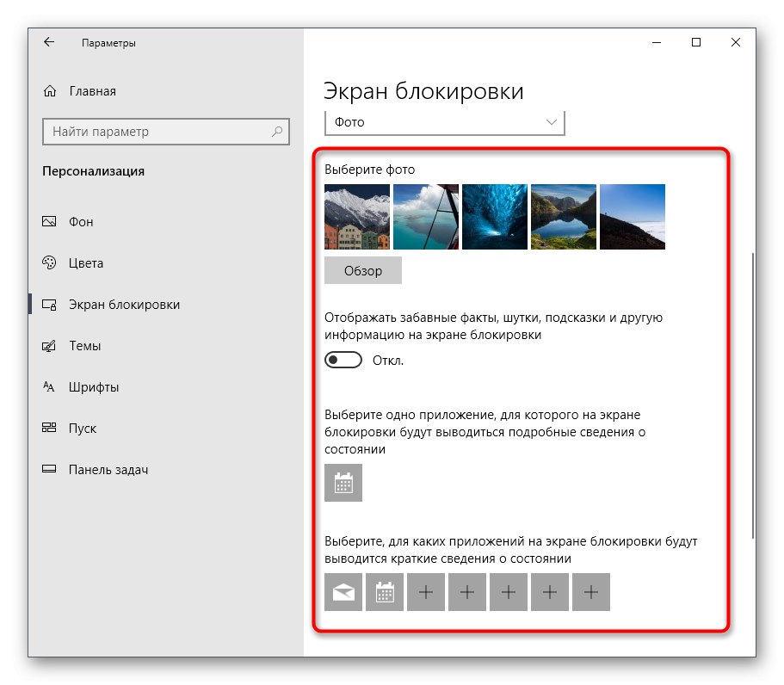Click the calendar icon in quick status apps row
The height and width of the screenshot is (685, 784).
[x=385, y=592]
